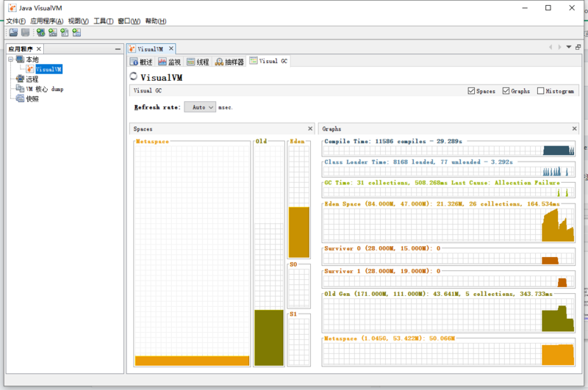This screenshot has height=390, width=588.
Task: Click the 本地 computer icon in tree
Action: coord(21,59)
